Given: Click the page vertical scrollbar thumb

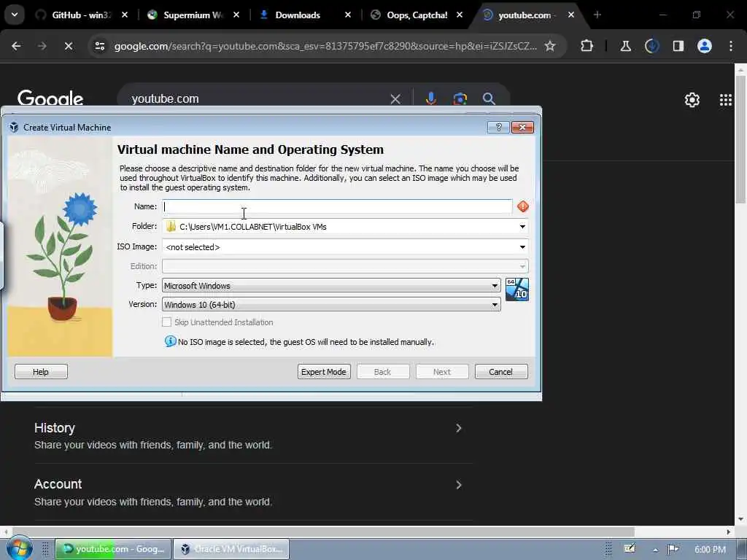Looking at the screenshot, I should click(741, 139).
